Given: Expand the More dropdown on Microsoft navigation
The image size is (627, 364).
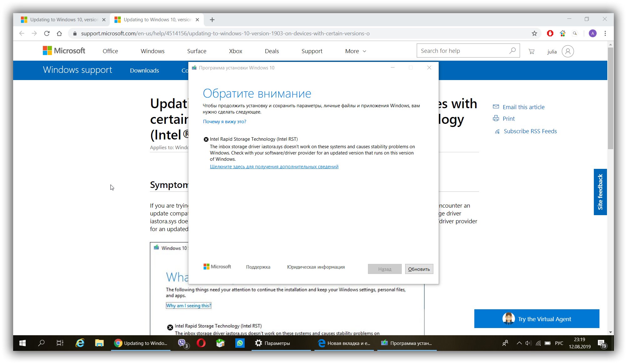Looking at the screenshot, I should click(x=355, y=51).
